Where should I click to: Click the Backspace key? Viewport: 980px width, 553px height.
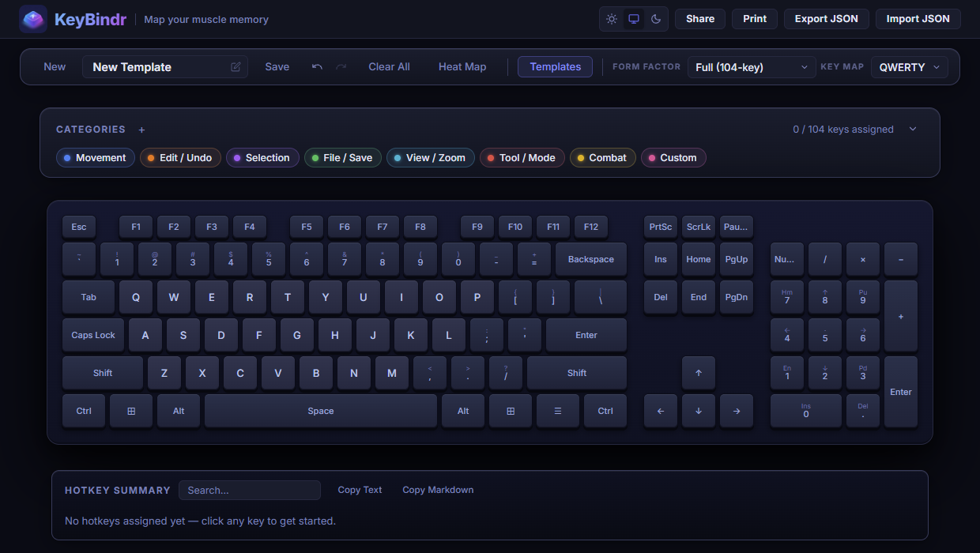pos(591,259)
